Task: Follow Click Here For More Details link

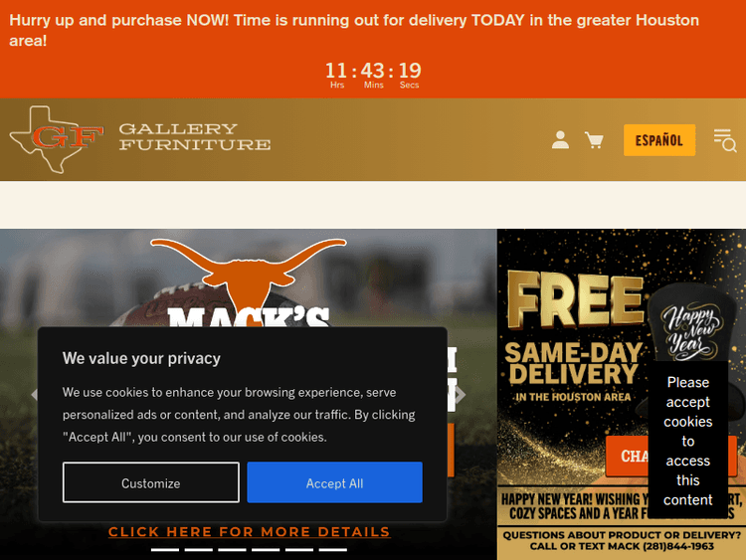Action: pyautogui.click(x=250, y=532)
